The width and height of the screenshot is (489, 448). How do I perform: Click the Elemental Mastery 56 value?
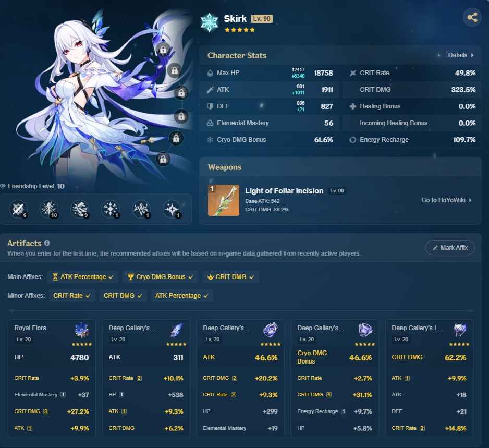329,123
